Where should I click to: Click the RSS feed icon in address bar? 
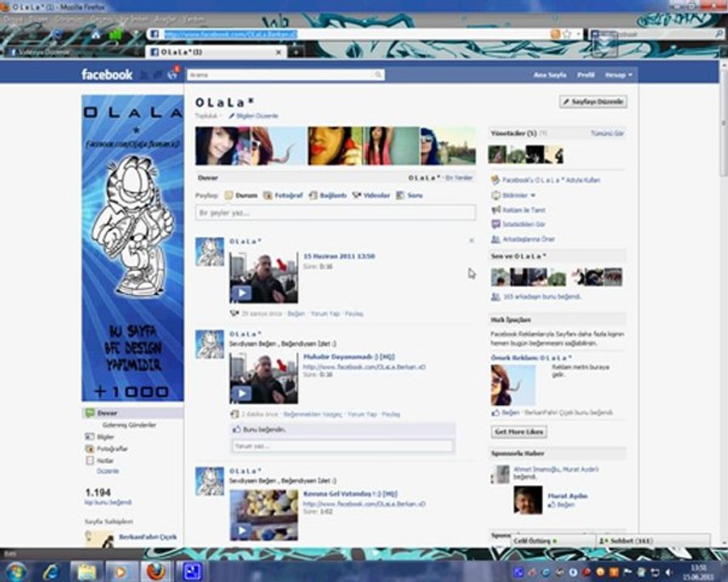point(555,34)
